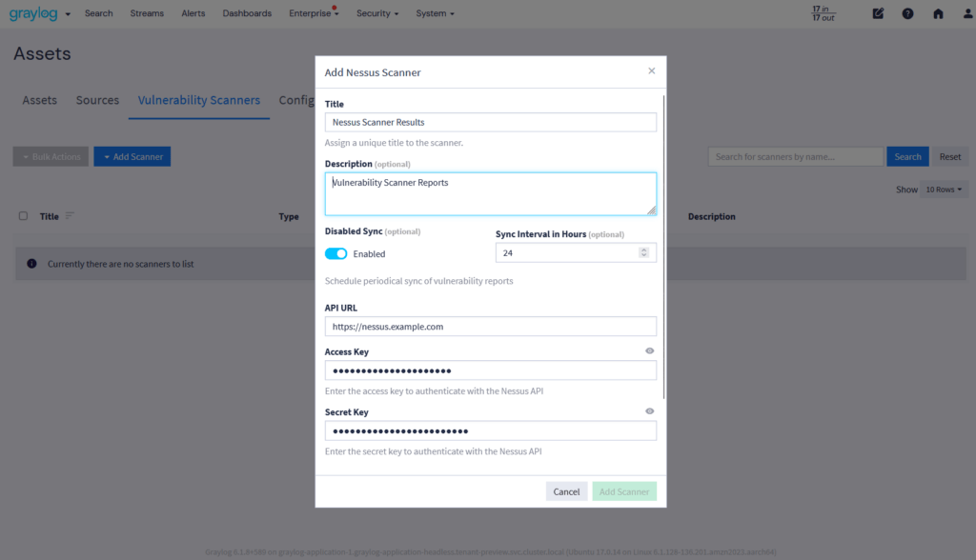Click the API URL input field

click(x=490, y=327)
